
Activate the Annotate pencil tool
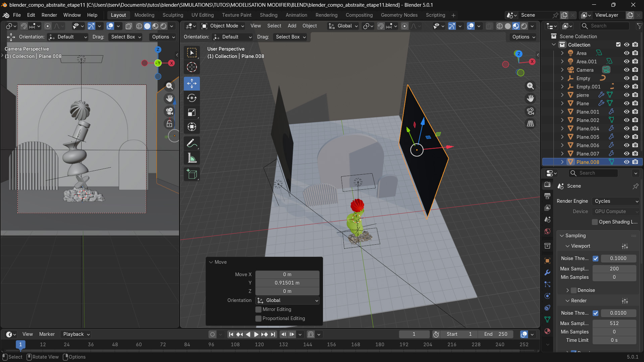click(192, 143)
